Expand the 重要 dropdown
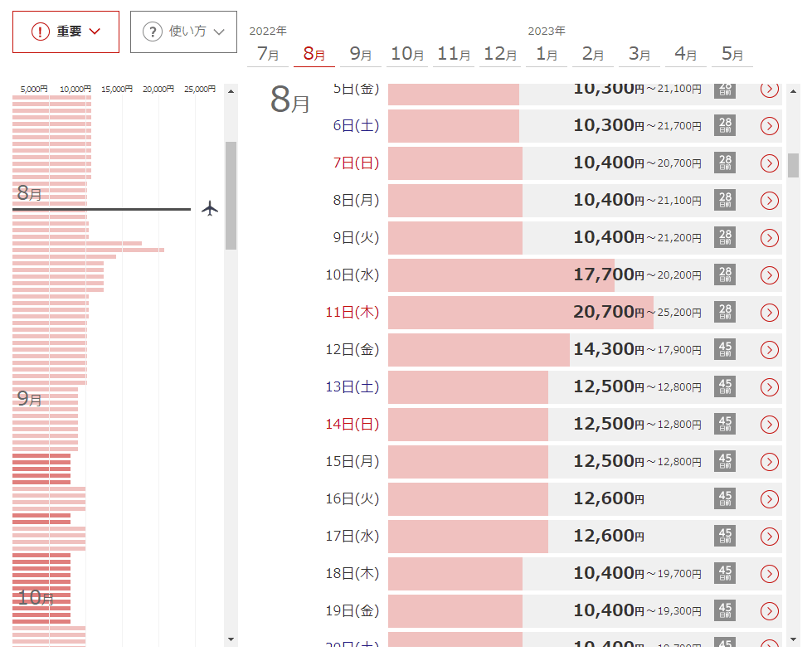This screenshot has width=812, height=656. (66, 32)
